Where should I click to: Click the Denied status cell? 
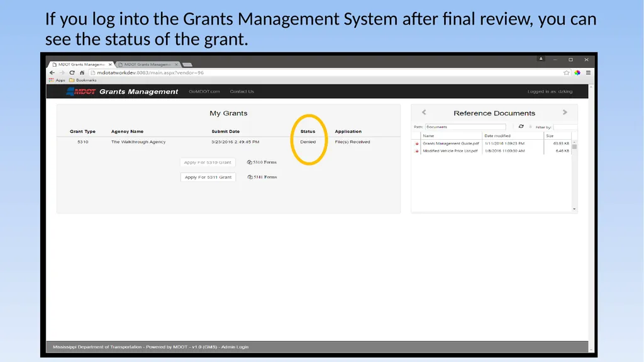[x=308, y=142]
